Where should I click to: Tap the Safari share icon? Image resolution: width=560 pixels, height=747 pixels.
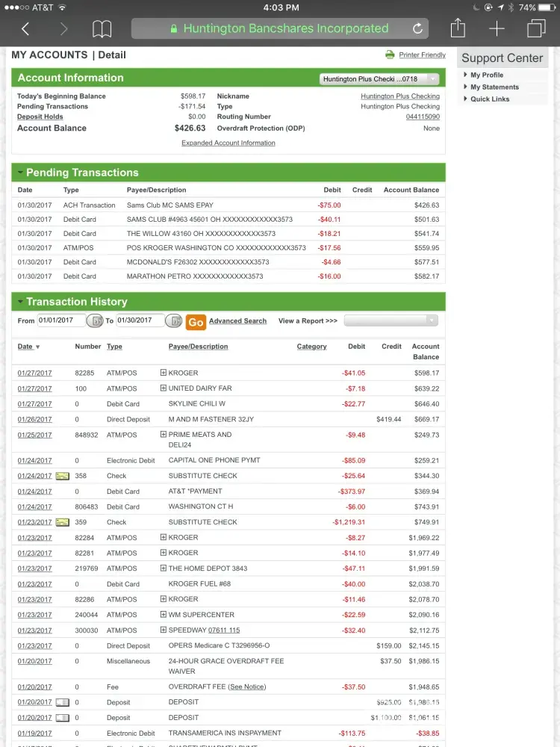pos(458,28)
